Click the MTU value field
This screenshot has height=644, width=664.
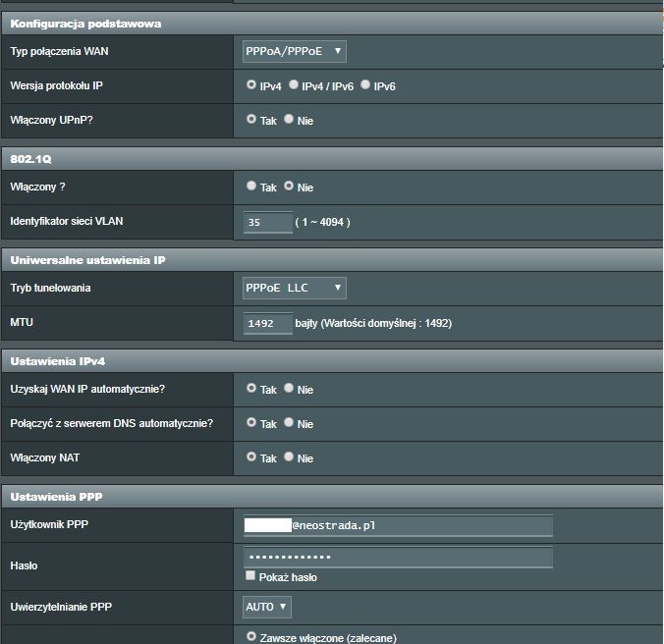coord(267,323)
